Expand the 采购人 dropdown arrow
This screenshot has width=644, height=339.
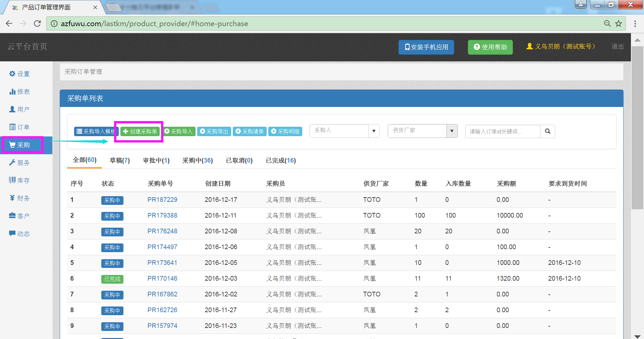pos(374,131)
